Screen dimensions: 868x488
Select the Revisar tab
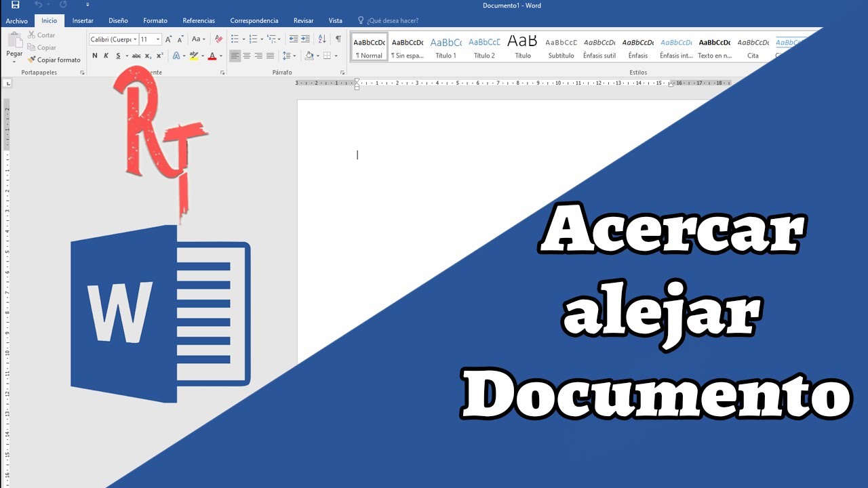[x=303, y=21]
